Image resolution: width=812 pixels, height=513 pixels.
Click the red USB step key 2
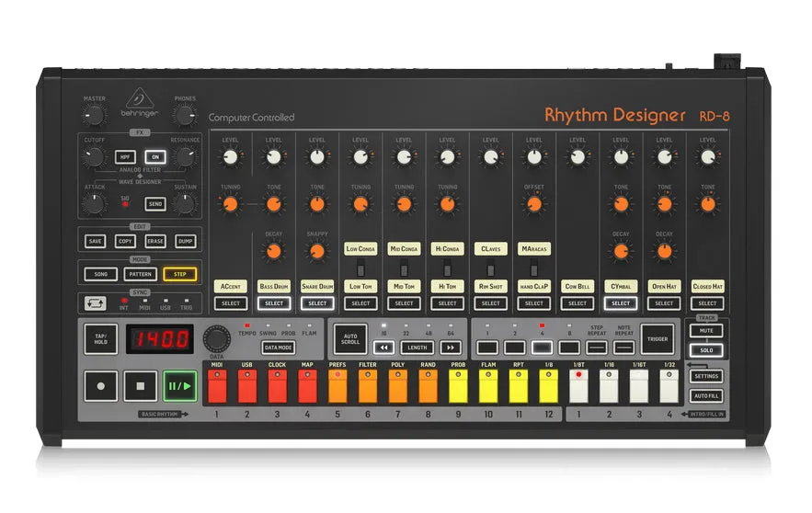(247, 385)
